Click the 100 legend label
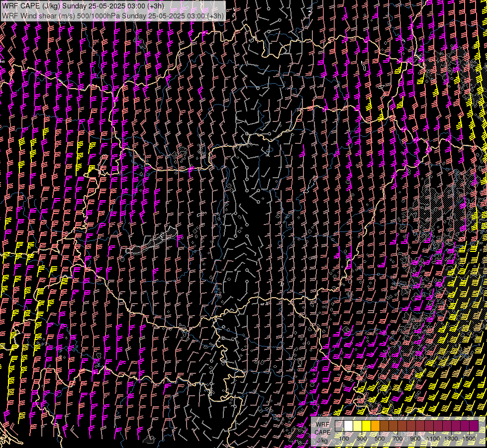This screenshot has height=448, width=487. 344,439
